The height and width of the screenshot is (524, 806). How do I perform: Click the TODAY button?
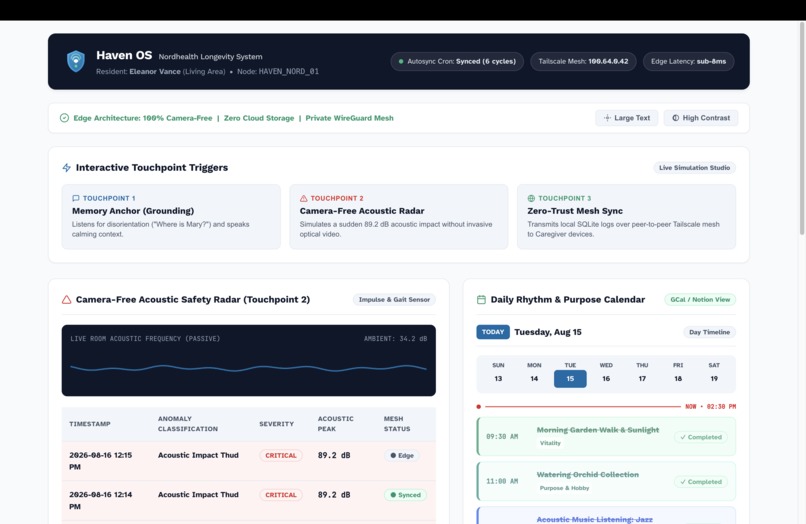(x=493, y=332)
